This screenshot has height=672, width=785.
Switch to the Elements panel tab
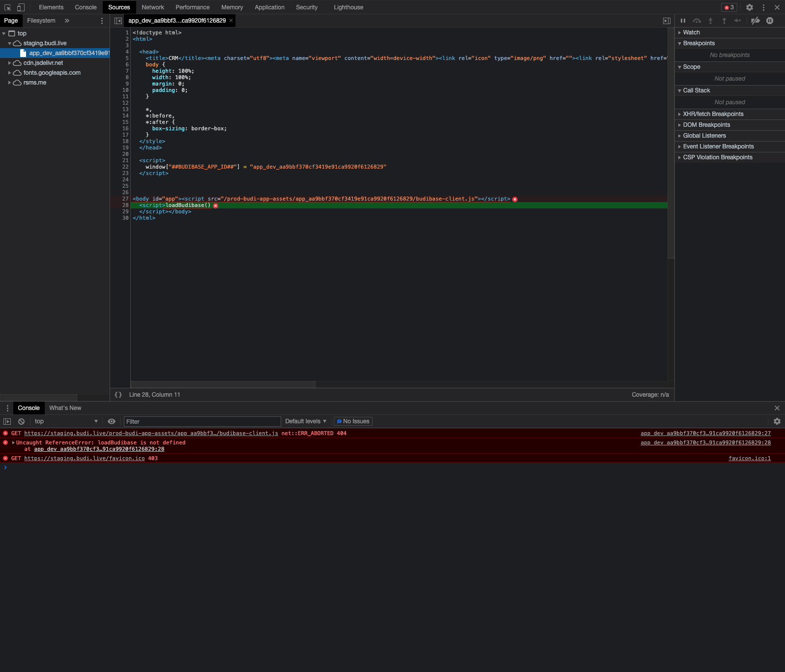click(51, 7)
